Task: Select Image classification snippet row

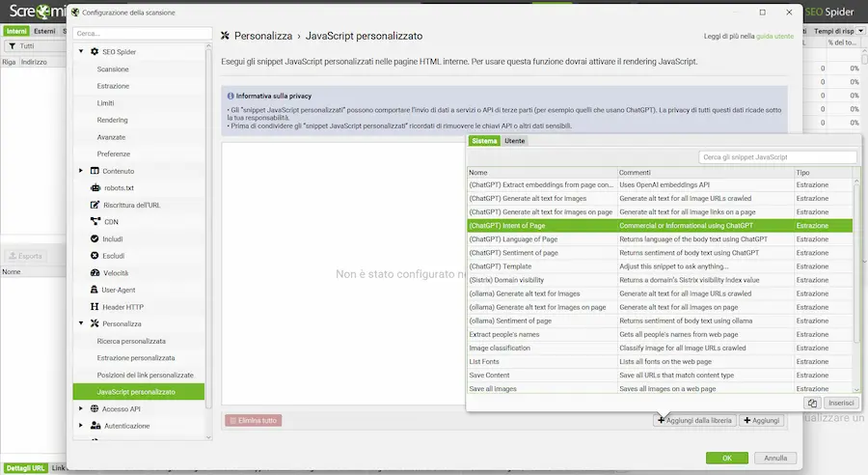Action: pos(660,349)
